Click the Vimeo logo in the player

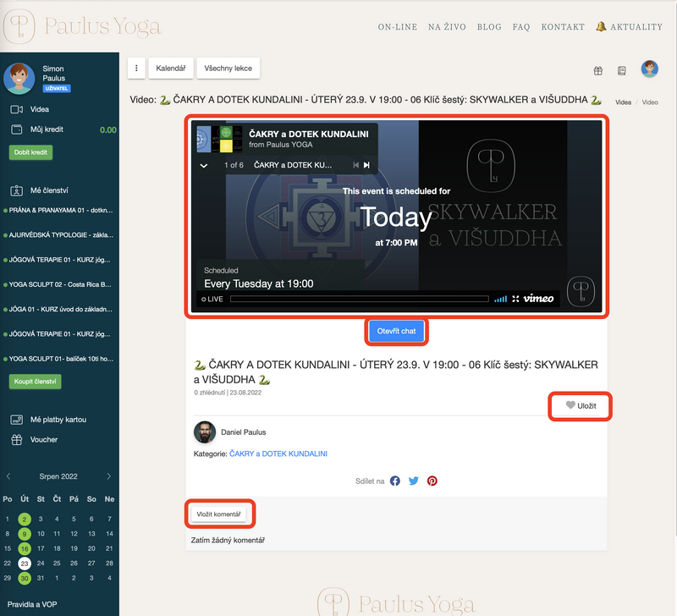click(x=538, y=299)
